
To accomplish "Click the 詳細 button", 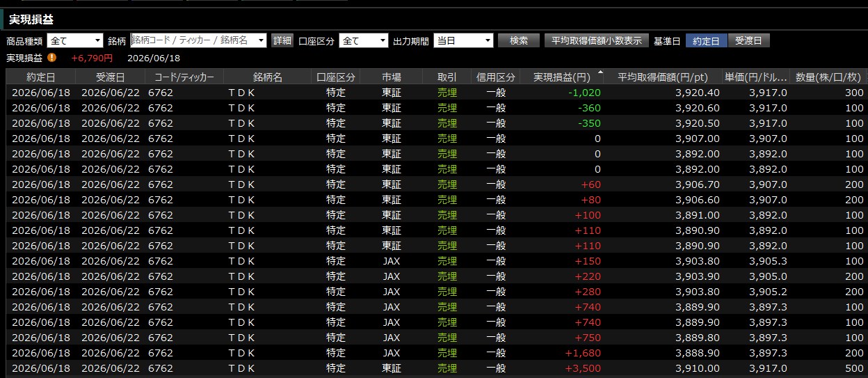I will [x=282, y=40].
